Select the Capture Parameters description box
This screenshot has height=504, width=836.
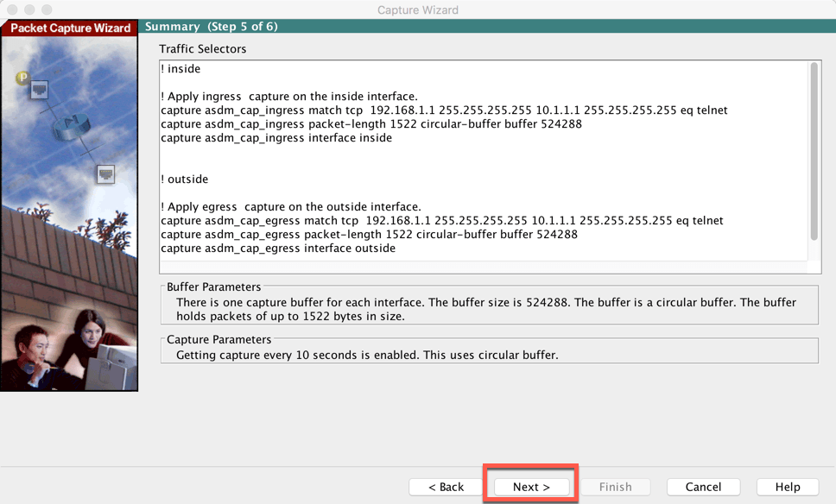pyautogui.click(x=484, y=350)
